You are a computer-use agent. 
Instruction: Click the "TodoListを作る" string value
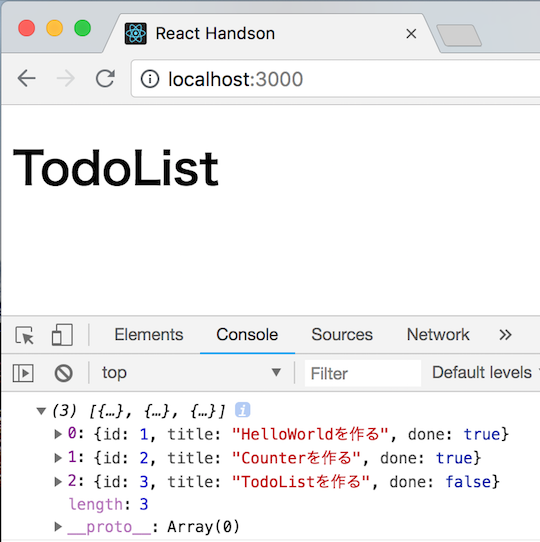(x=301, y=482)
